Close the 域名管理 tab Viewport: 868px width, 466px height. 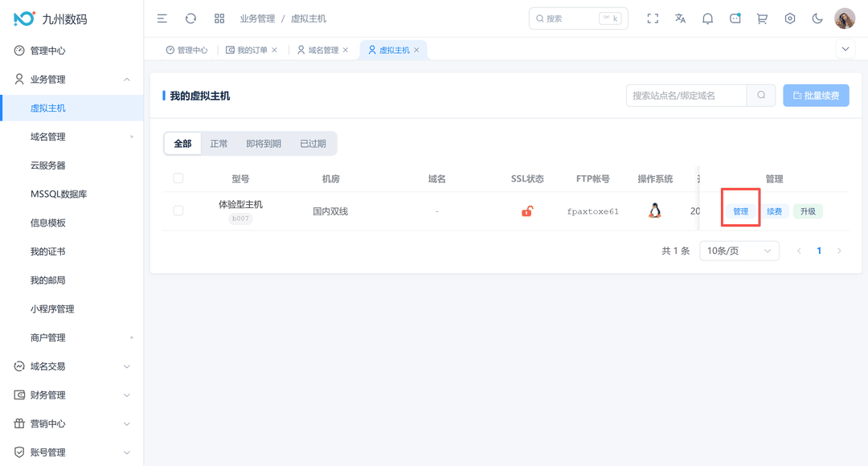click(346, 50)
